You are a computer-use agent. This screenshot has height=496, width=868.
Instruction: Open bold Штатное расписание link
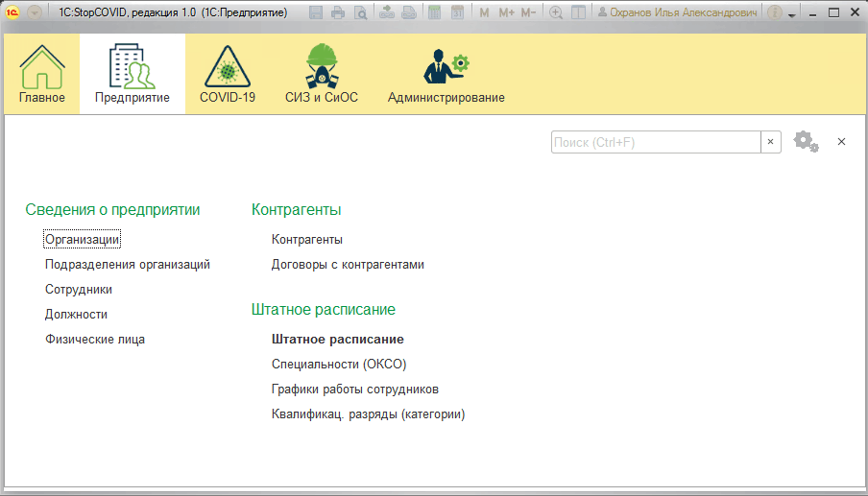pyautogui.click(x=338, y=339)
